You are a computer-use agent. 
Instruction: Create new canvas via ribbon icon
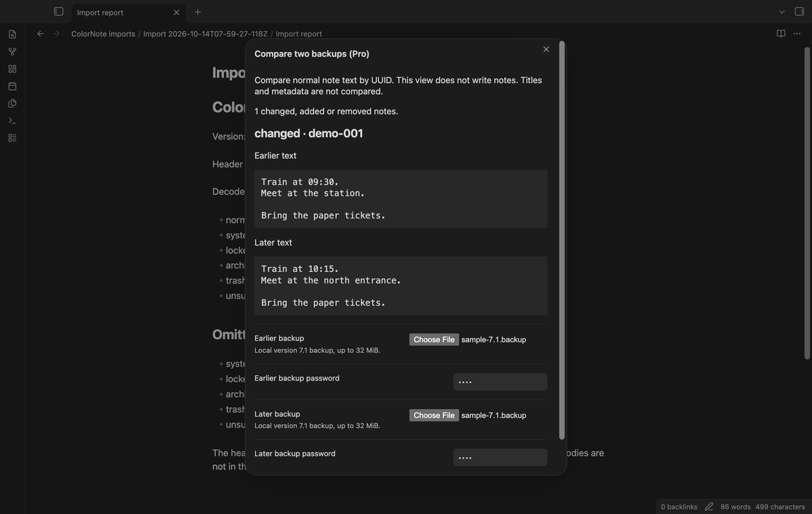[12, 69]
